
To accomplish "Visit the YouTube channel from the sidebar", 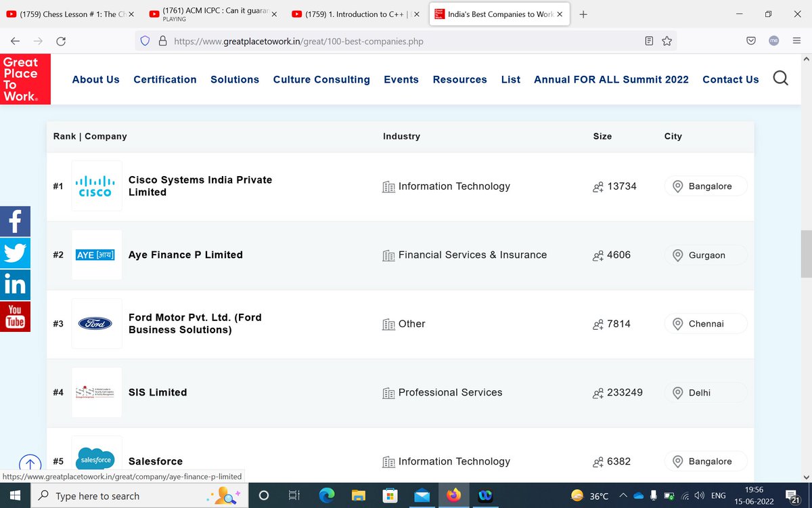I will point(15,316).
